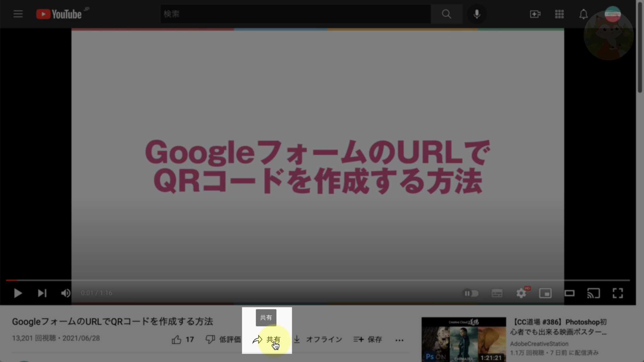
Task: Start voice search with the microphone icon
Action: pos(477,14)
